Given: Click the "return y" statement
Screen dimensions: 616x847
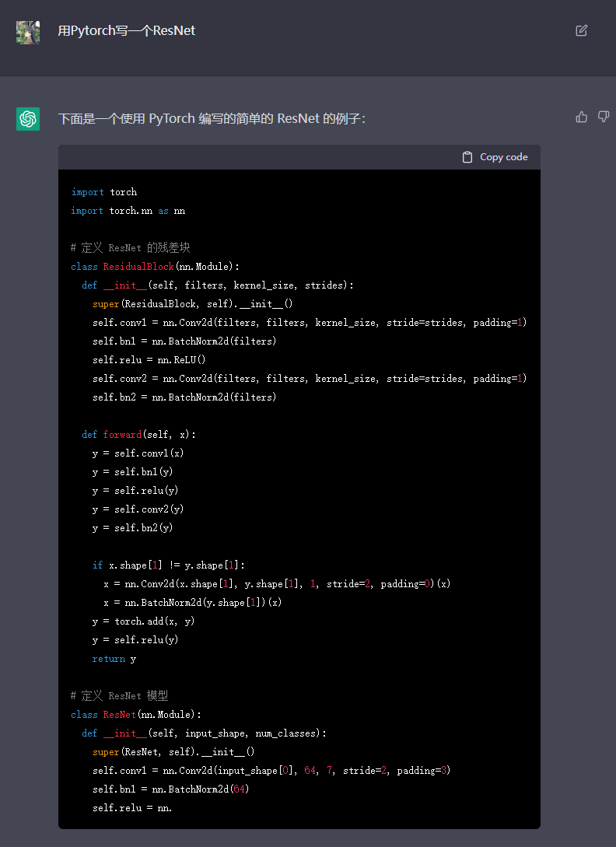Looking at the screenshot, I should click(114, 659).
